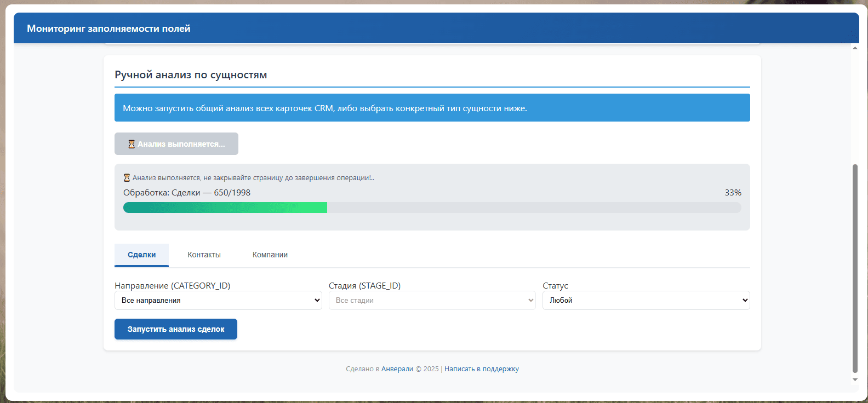
Task: Switch to the Контакты tab
Action: [x=204, y=255]
